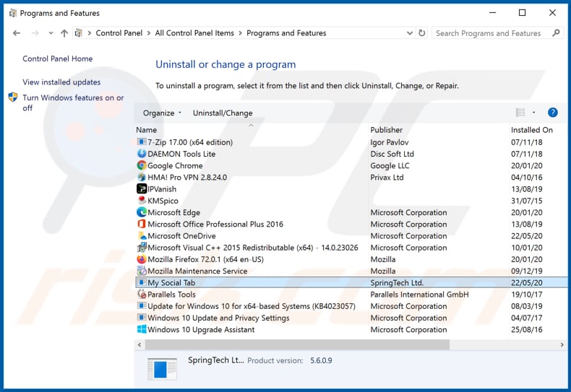Navigate to Programs and Features breadcrumb
The height and width of the screenshot is (392, 571).
point(286,33)
